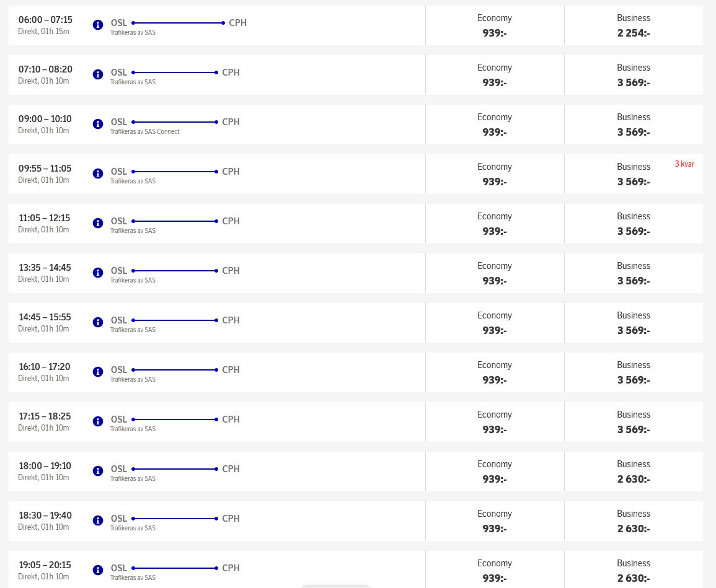Viewport: 716px width, 588px height.
Task: Click info icon for 09:55 – 11:05 flight
Action: coord(98,173)
